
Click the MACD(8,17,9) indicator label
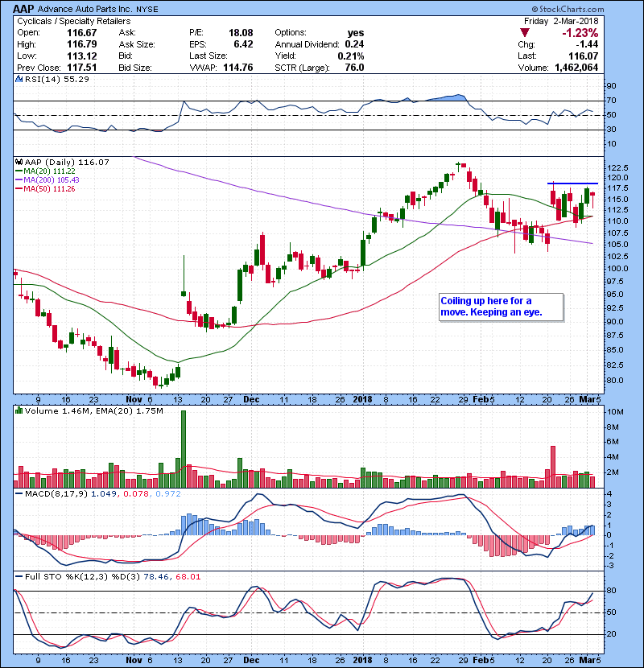(56, 494)
